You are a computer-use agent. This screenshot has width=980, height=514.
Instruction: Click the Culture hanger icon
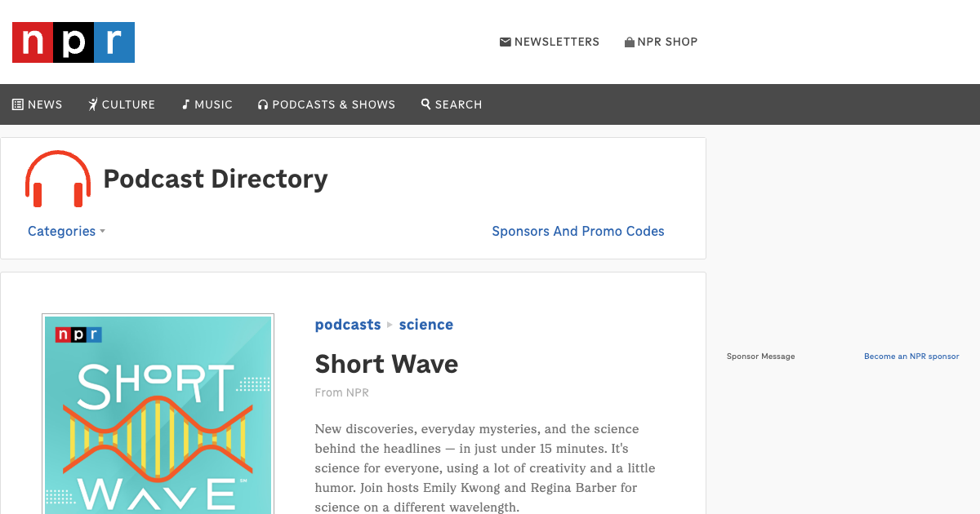92,104
